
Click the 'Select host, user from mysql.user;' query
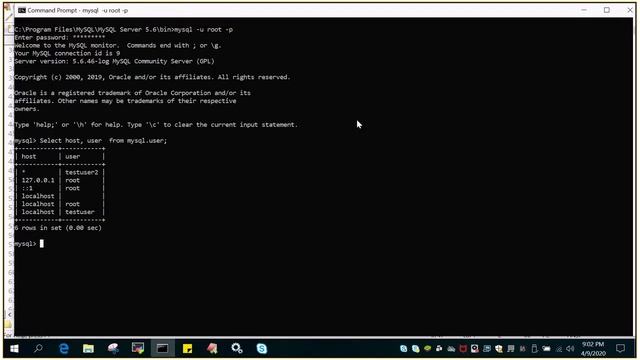[103, 140]
